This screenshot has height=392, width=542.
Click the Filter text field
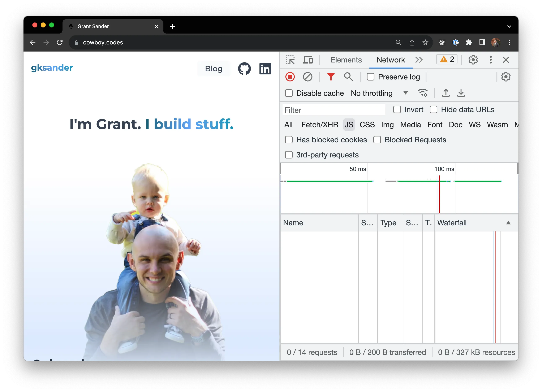pyautogui.click(x=334, y=110)
